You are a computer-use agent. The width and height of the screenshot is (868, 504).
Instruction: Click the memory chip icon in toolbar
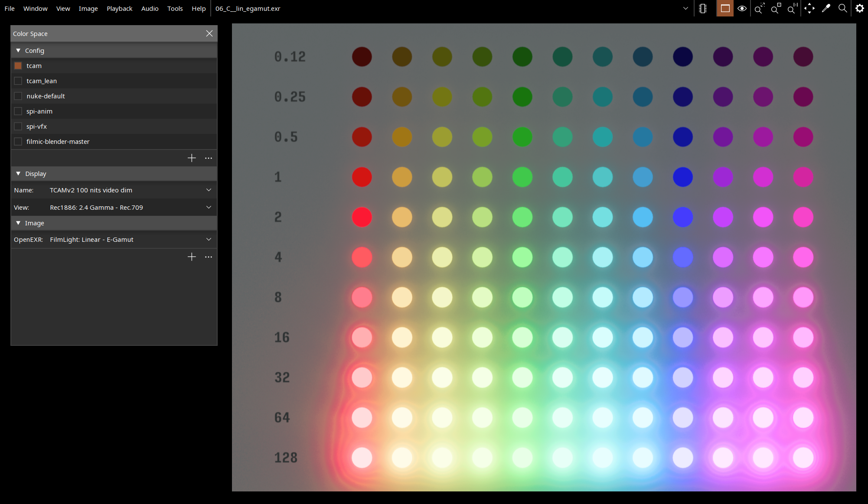tap(703, 9)
